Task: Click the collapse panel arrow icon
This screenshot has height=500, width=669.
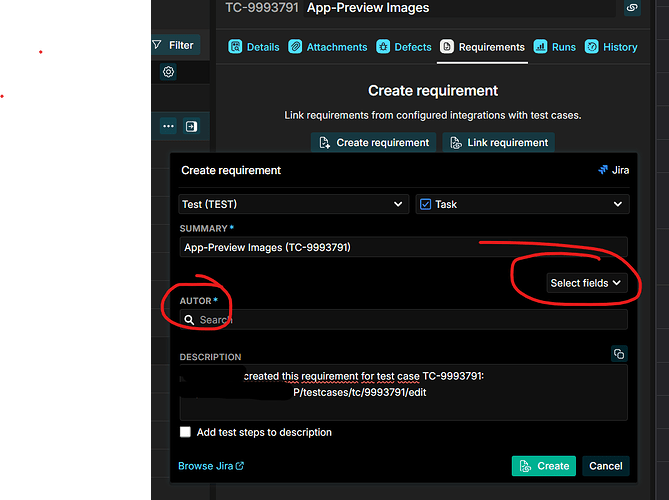Action: 192,126
